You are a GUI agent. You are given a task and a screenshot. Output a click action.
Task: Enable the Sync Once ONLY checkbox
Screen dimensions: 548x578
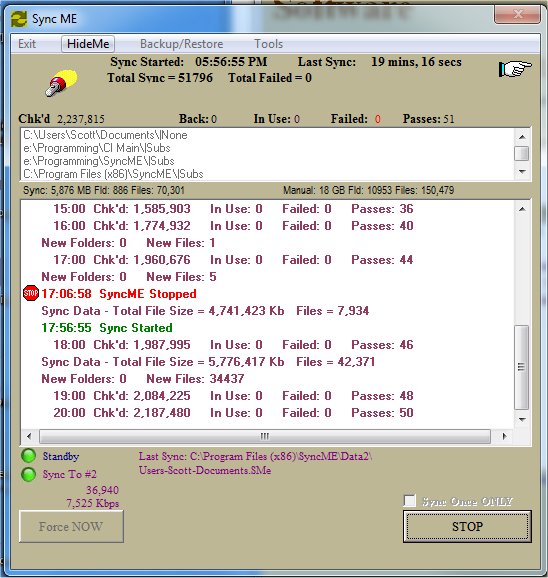410,501
